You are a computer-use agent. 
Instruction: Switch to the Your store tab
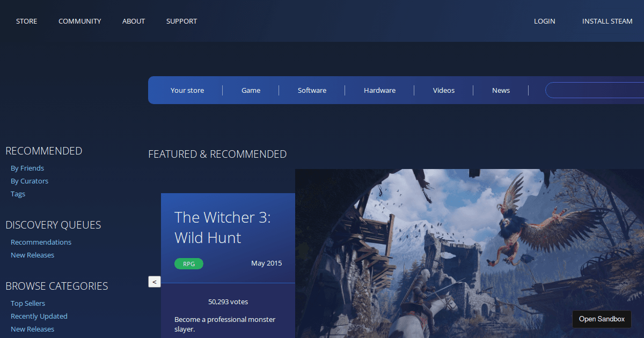[187, 90]
